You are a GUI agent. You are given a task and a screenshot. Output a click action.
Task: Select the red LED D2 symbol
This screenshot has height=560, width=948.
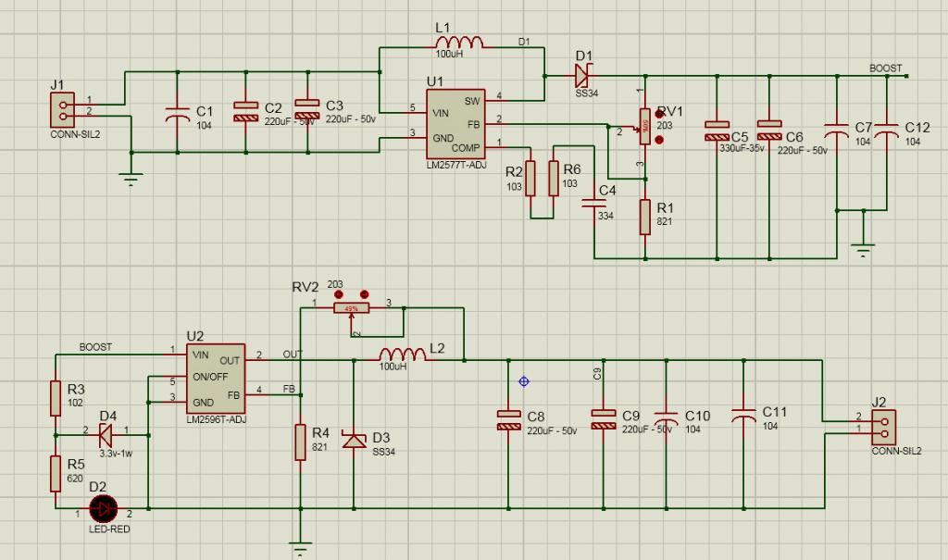point(104,508)
